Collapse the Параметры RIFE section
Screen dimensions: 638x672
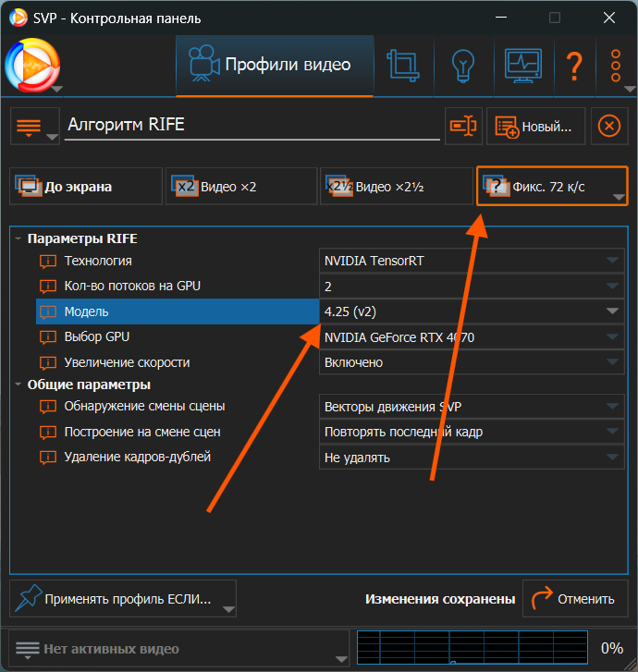[18, 238]
